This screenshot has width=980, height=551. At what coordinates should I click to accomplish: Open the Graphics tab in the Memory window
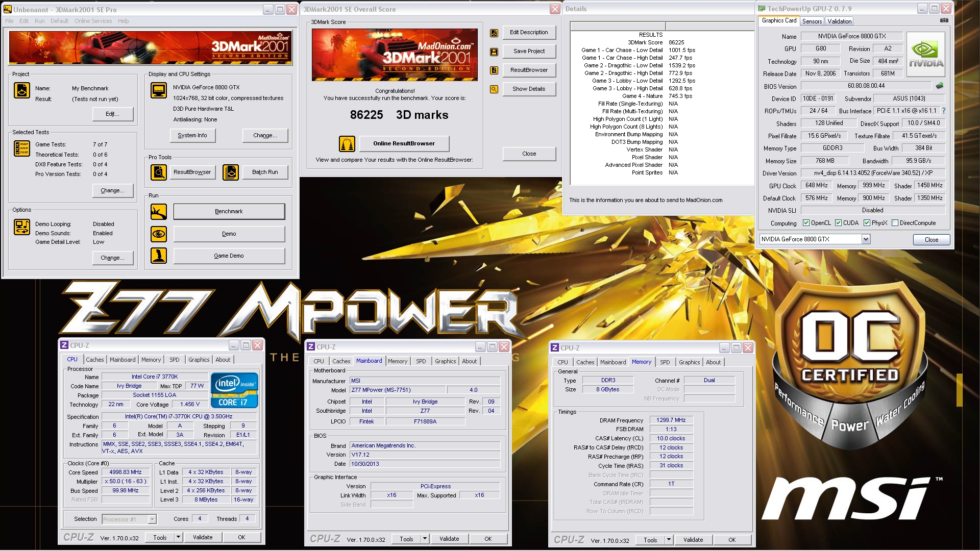point(689,362)
